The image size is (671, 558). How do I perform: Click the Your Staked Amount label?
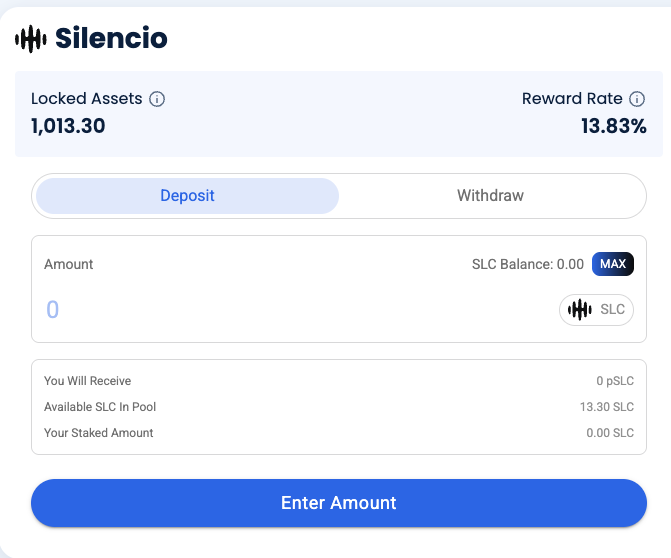(99, 433)
